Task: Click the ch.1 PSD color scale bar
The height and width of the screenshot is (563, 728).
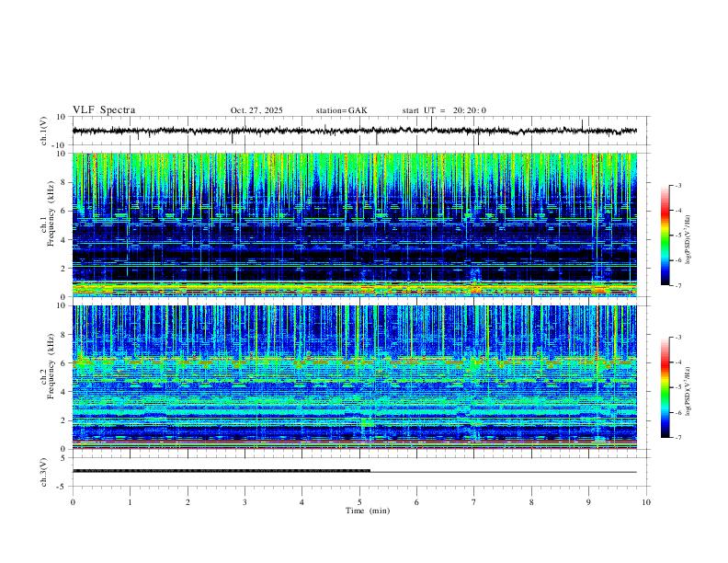Action: [x=665, y=236]
